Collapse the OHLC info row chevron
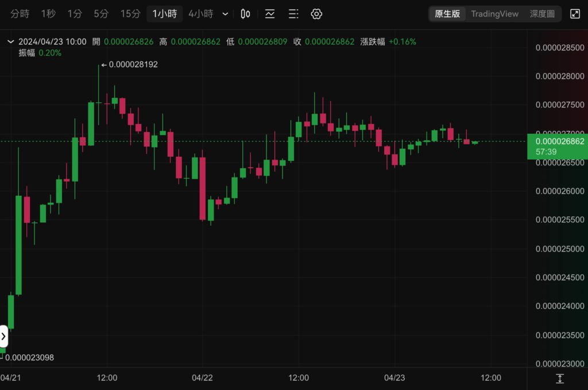Screen dimensions: 588x390 pyautogui.click(x=10, y=41)
